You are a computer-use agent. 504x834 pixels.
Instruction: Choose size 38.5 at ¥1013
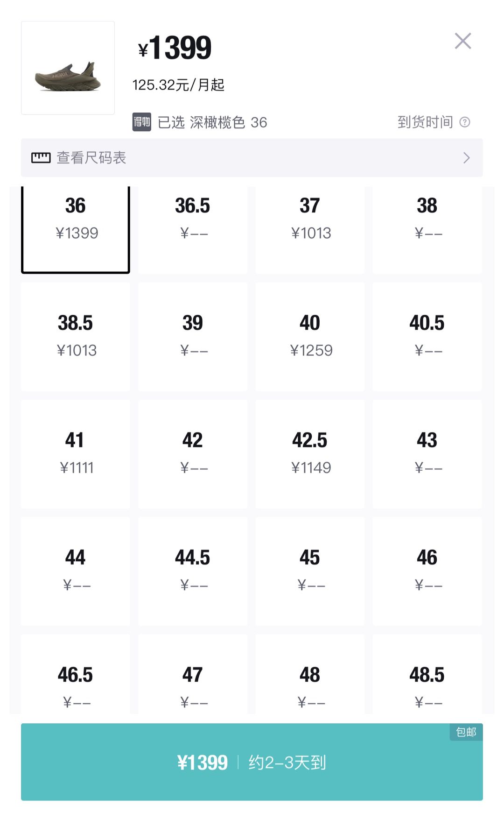[76, 336]
